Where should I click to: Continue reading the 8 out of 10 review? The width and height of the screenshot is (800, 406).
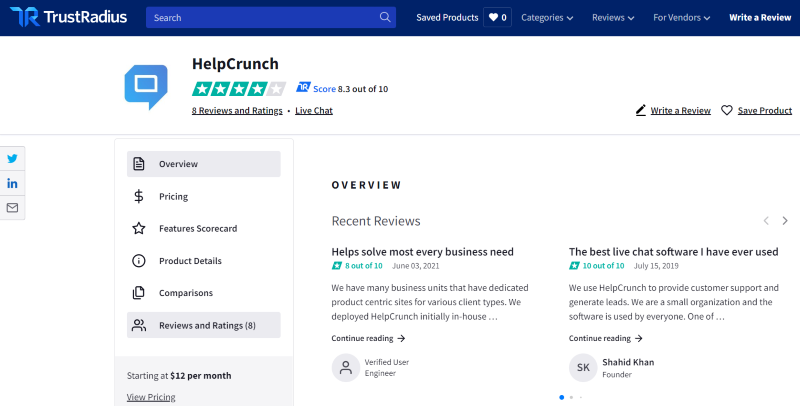pyautogui.click(x=368, y=338)
